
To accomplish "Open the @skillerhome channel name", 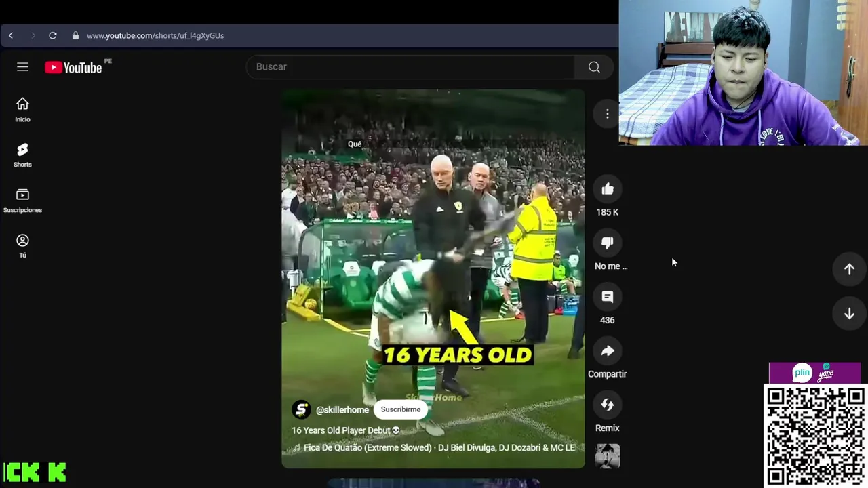I will (342, 410).
